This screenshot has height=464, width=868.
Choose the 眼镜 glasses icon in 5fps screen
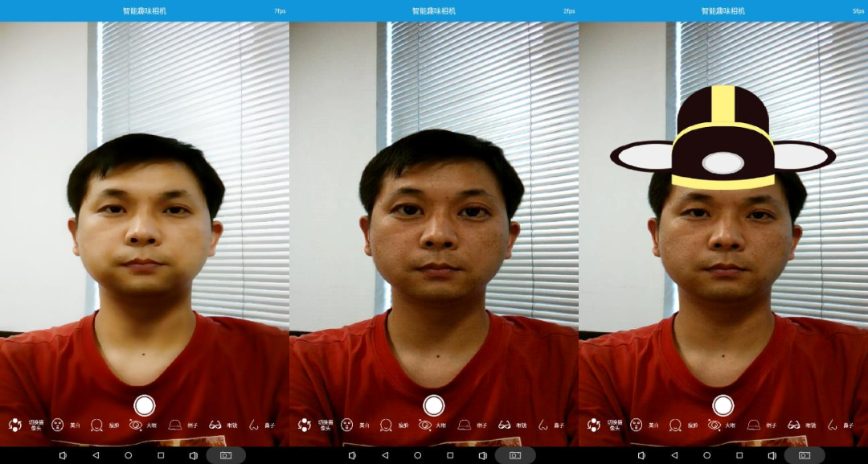tap(794, 425)
